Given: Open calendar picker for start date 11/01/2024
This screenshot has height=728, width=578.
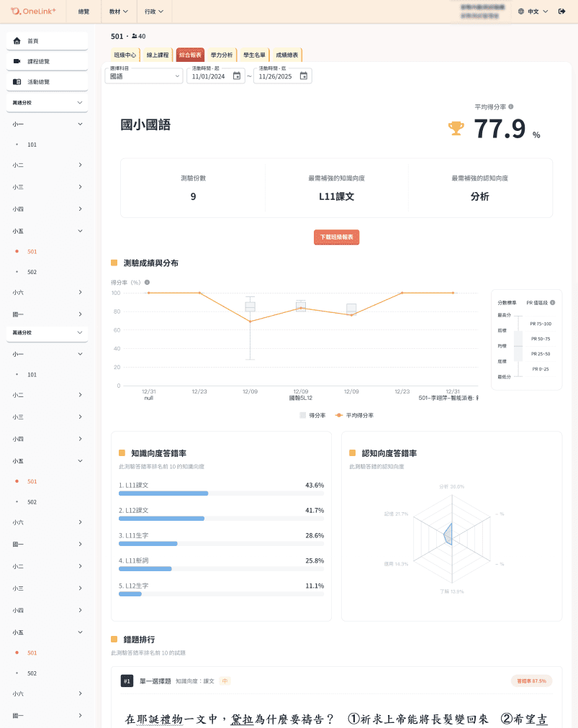Looking at the screenshot, I should (x=237, y=76).
